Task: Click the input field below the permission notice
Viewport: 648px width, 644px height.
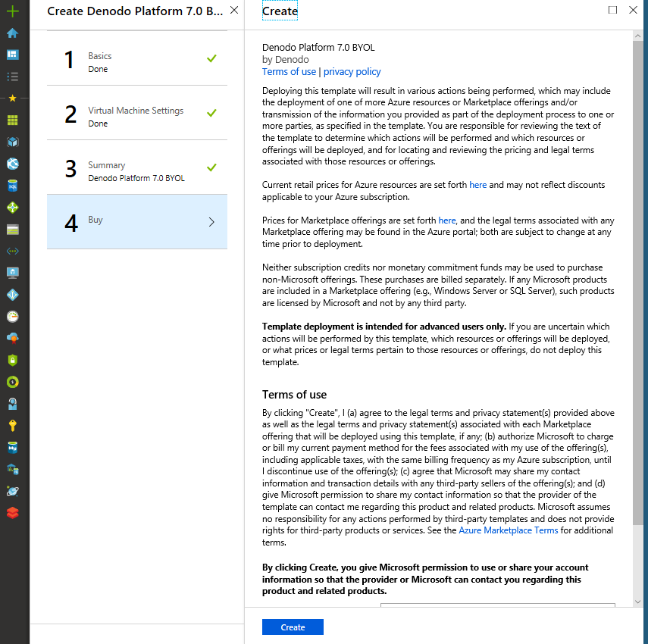Action: click(x=498, y=605)
